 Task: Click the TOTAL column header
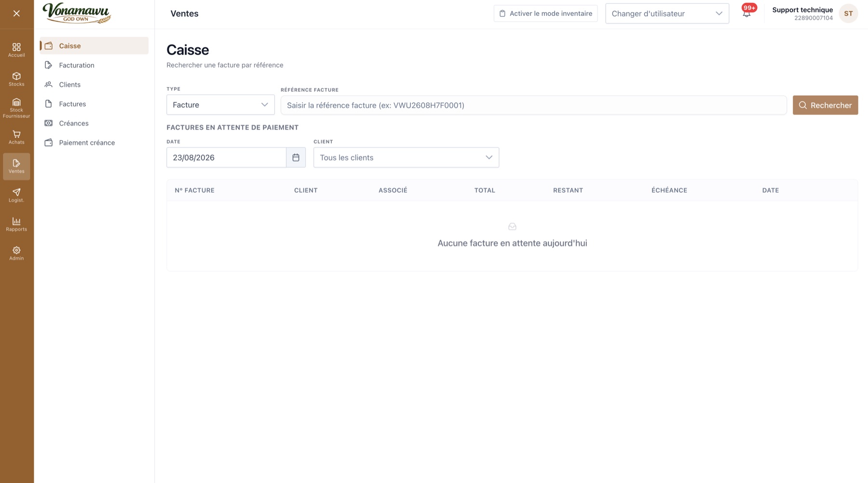485,190
